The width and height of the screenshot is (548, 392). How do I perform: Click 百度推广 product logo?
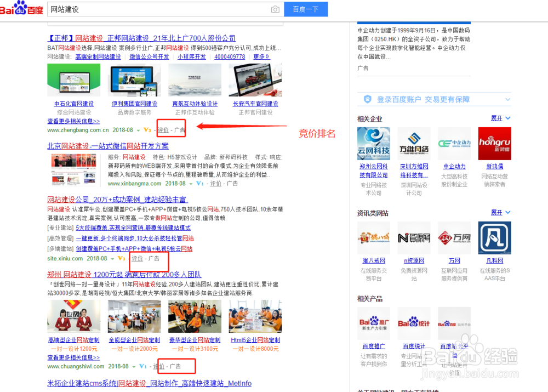[374, 323]
